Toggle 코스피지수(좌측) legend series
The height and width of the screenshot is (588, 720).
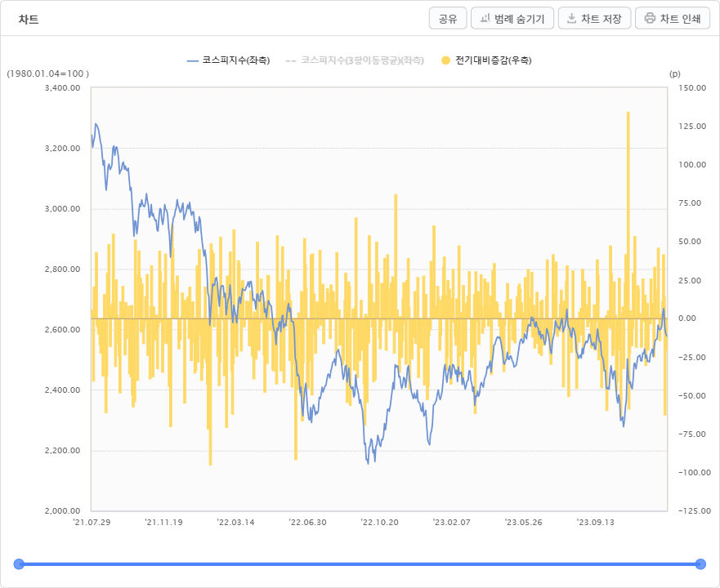pyautogui.click(x=229, y=60)
